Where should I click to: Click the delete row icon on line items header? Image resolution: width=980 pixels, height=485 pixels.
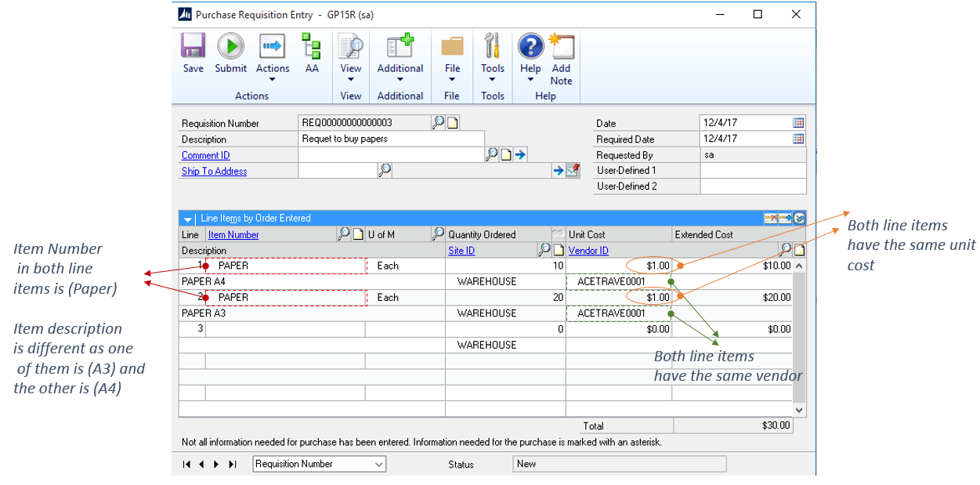coord(771,218)
